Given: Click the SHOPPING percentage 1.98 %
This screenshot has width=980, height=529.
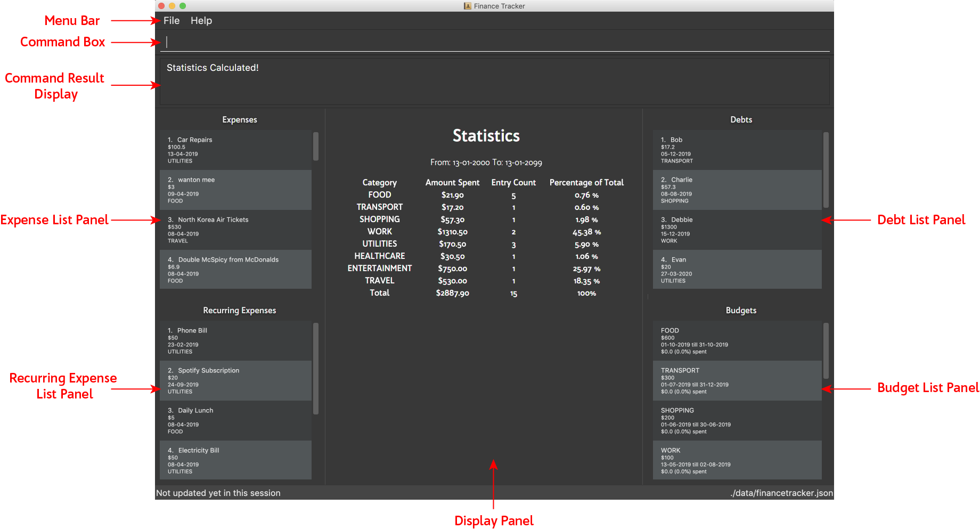Looking at the screenshot, I should point(586,219).
